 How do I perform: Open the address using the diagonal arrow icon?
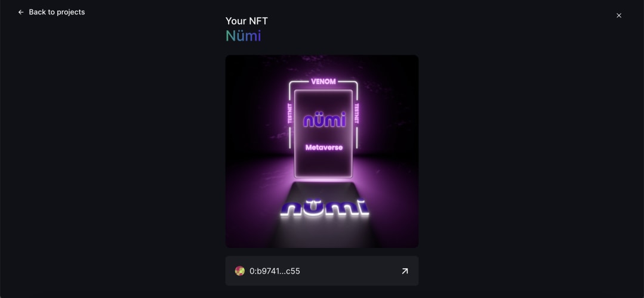[x=405, y=271]
